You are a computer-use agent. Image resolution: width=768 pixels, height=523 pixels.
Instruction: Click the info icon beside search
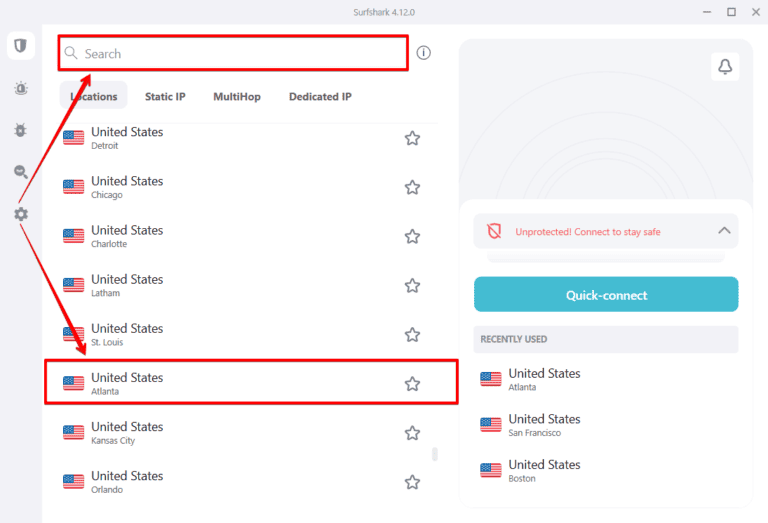[x=424, y=53]
